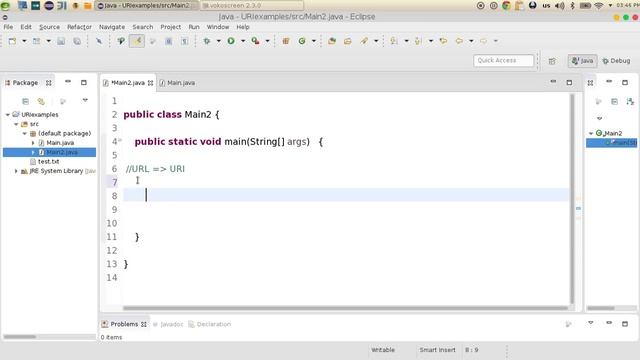Click the volume speaker tray icon
Viewport: 640px width, 360px height.
560,6
